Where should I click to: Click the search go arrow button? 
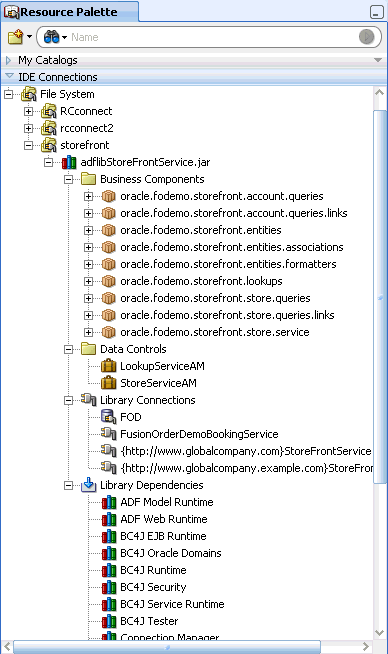click(x=366, y=37)
